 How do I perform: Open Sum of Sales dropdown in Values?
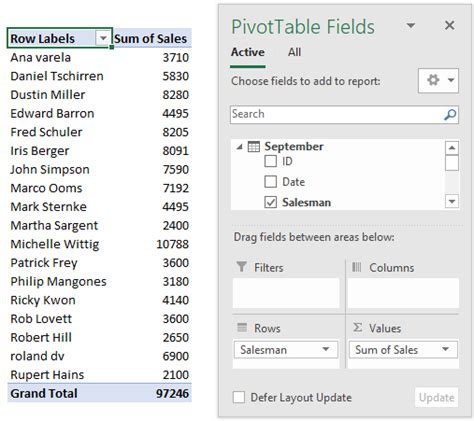(x=445, y=349)
